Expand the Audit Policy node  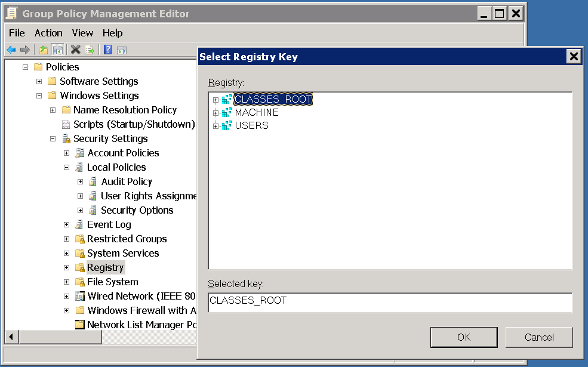click(x=81, y=182)
